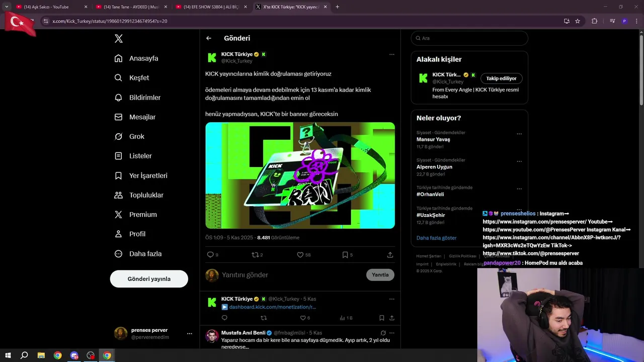
Task: Click the browser address bar URL
Action: [110, 21]
